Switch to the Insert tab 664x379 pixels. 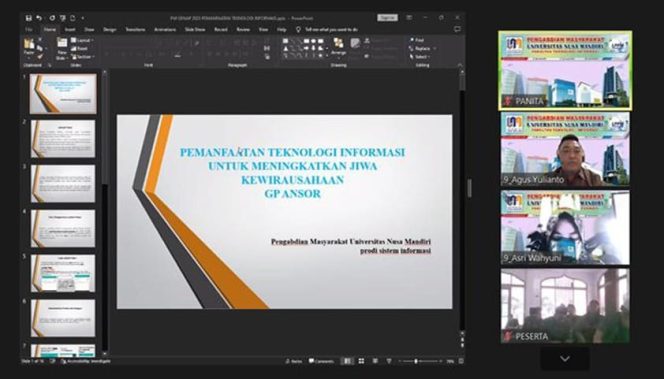coord(70,30)
